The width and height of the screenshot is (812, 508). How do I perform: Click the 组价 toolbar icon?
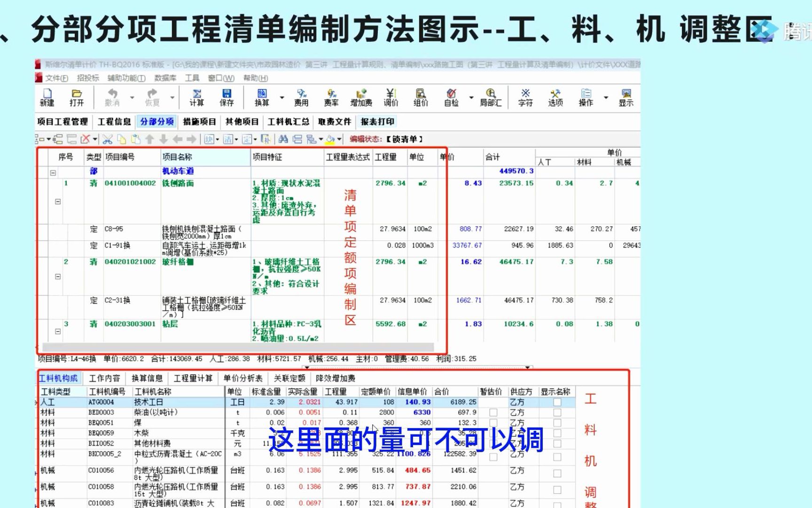(421, 97)
